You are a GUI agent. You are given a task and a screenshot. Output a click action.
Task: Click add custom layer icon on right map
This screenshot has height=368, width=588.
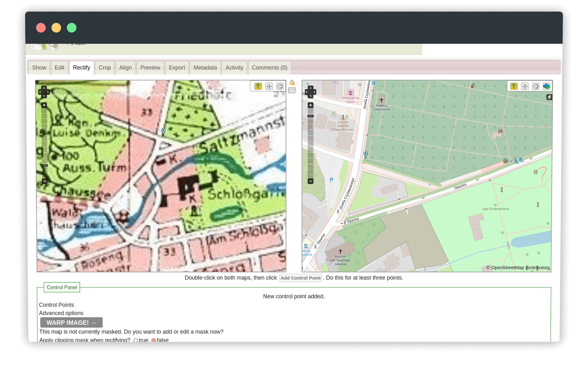coord(546,86)
